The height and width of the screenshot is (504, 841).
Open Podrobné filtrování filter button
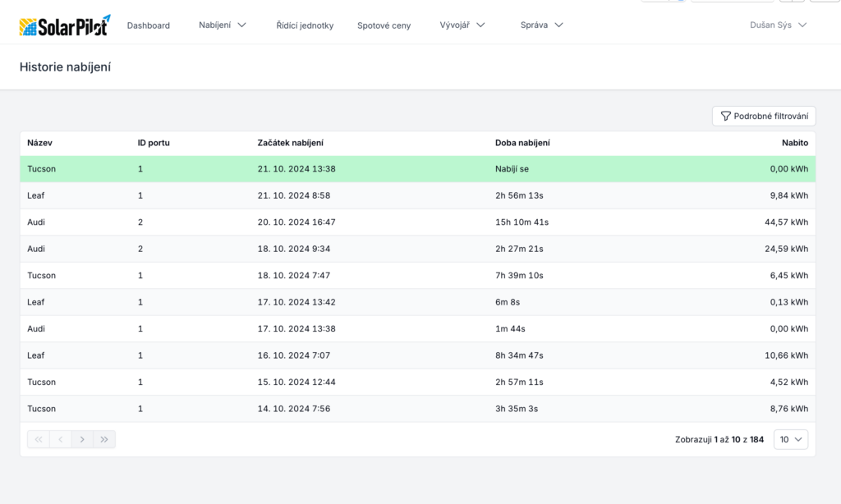[x=764, y=117]
